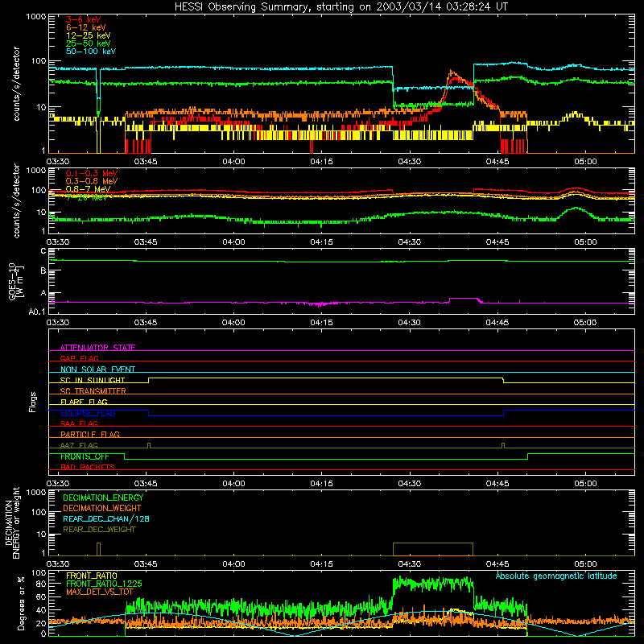The height and width of the screenshot is (644, 644).
Task: Pick the AAZ_FLAG label
Action: click(x=79, y=445)
